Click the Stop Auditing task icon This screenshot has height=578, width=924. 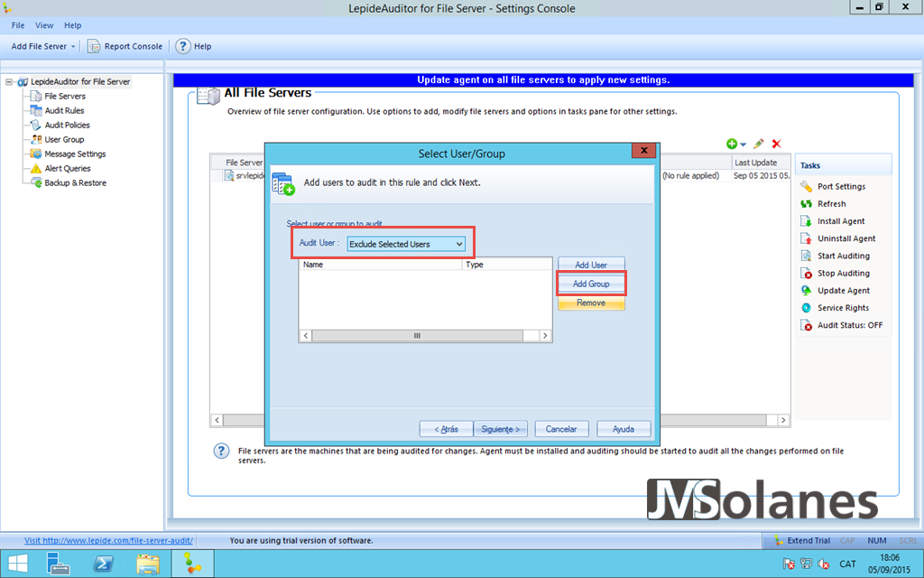pos(806,273)
